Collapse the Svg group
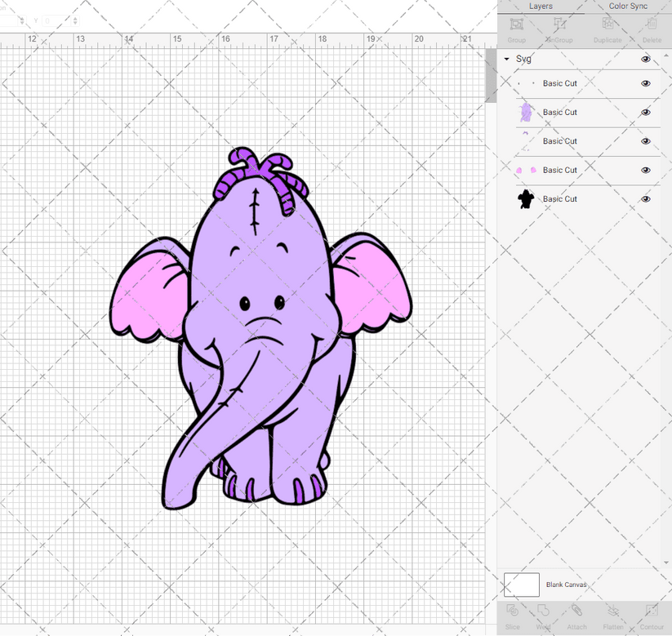672x636 pixels. coord(508,59)
